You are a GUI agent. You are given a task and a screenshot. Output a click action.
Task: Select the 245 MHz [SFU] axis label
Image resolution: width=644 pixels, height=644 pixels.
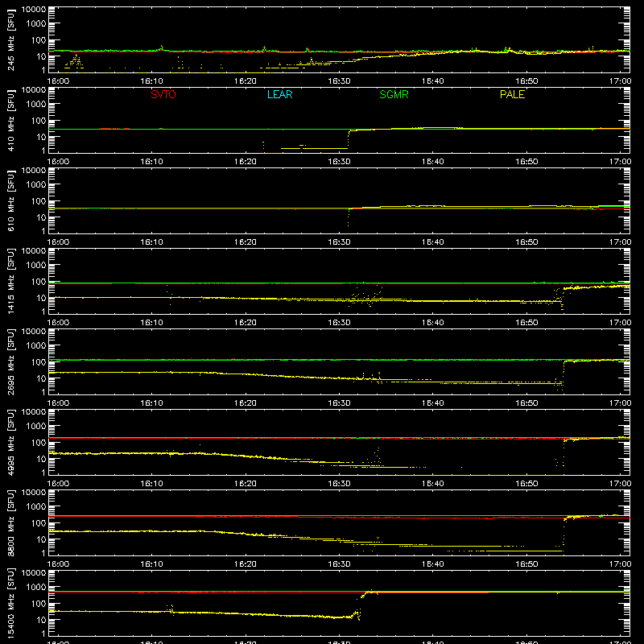[x=10, y=40]
